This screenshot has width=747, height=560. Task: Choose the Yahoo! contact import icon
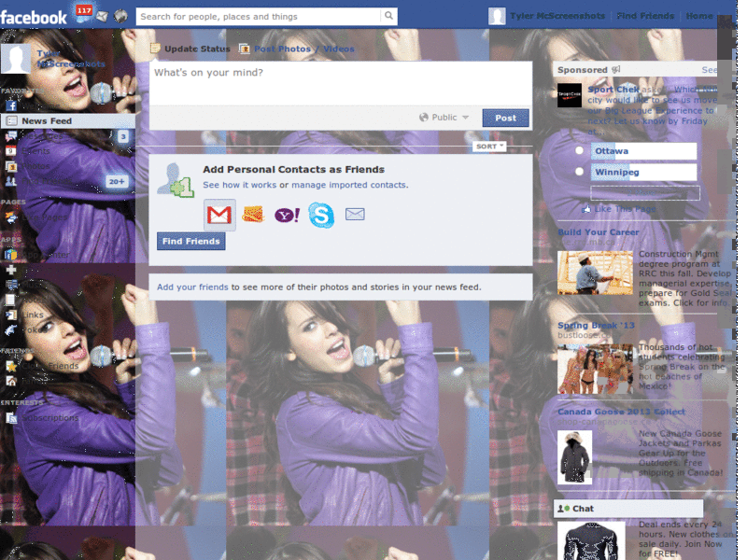pos(288,215)
